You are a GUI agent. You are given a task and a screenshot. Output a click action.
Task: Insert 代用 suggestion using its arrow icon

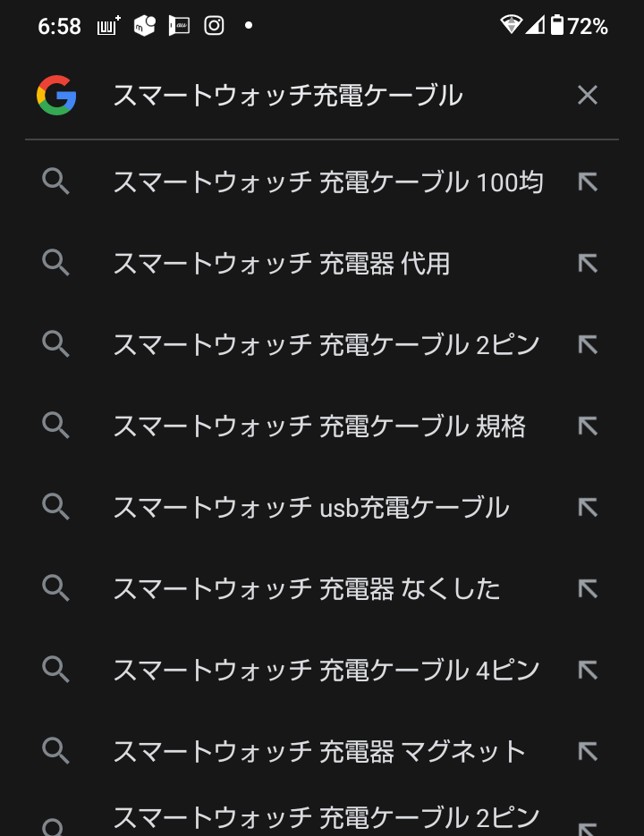(588, 264)
